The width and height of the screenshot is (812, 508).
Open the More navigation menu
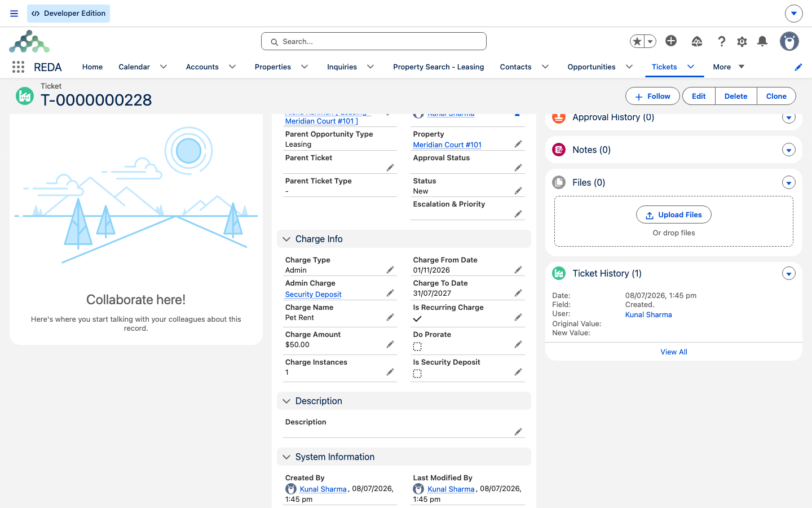point(729,67)
